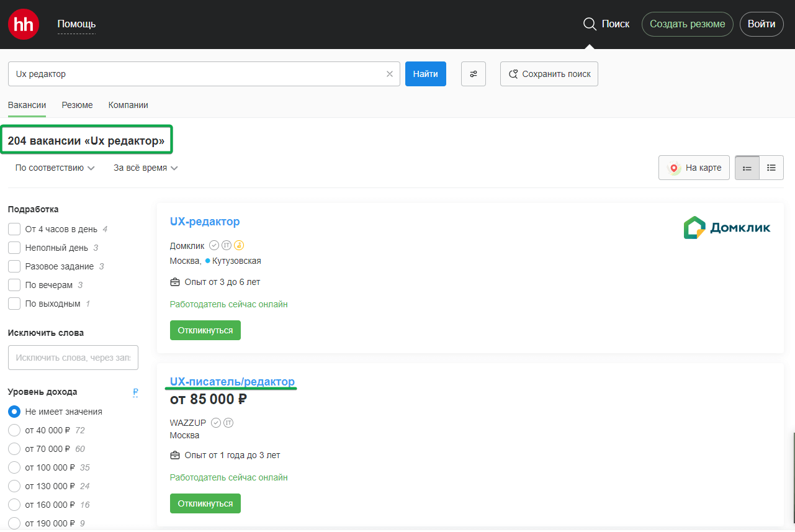Click the map pin icon on 'На карте'
The height and width of the screenshot is (532, 795).
coord(674,168)
